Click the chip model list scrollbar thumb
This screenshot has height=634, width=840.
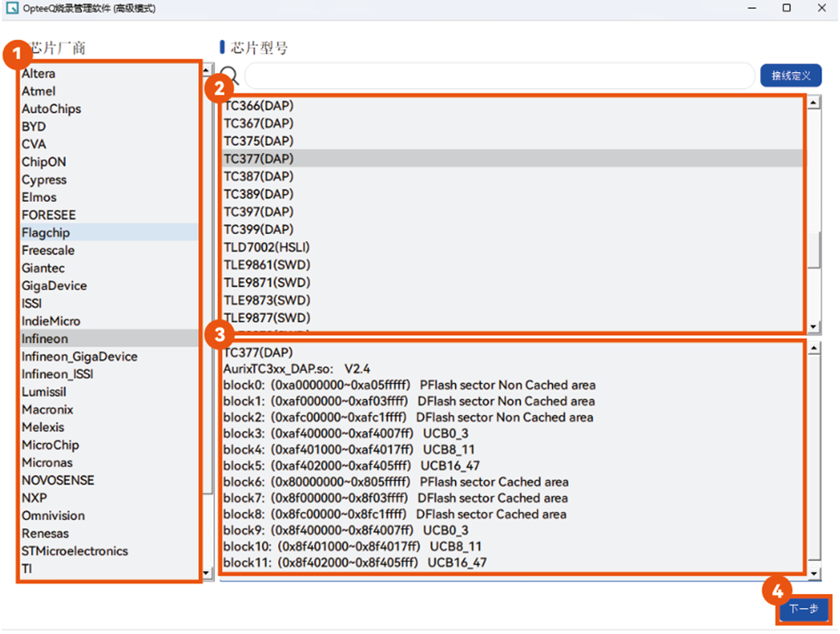pos(813,249)
